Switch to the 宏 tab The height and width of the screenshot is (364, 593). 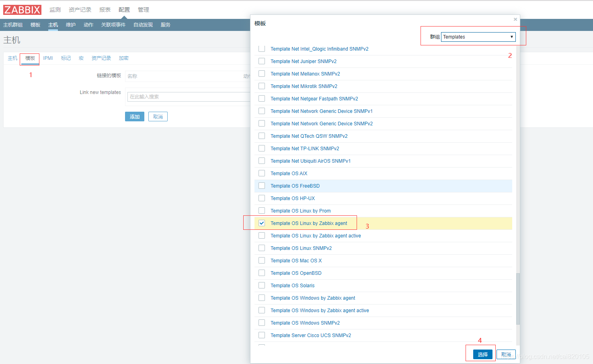point(81,58)
